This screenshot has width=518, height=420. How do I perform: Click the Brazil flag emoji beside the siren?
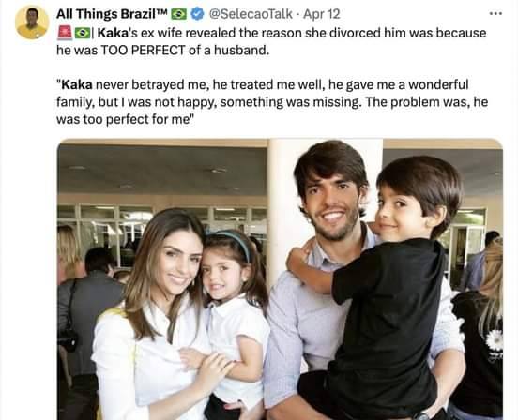click(82, 33)
